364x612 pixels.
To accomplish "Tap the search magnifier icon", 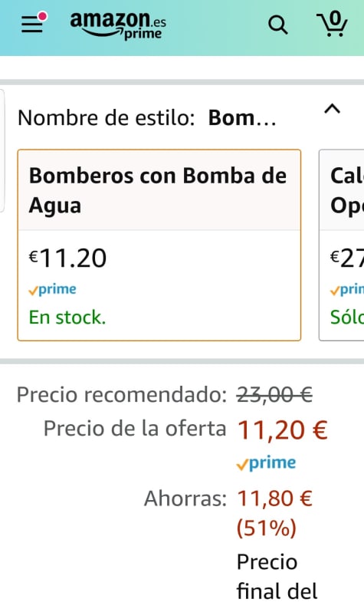I will 277,25.
